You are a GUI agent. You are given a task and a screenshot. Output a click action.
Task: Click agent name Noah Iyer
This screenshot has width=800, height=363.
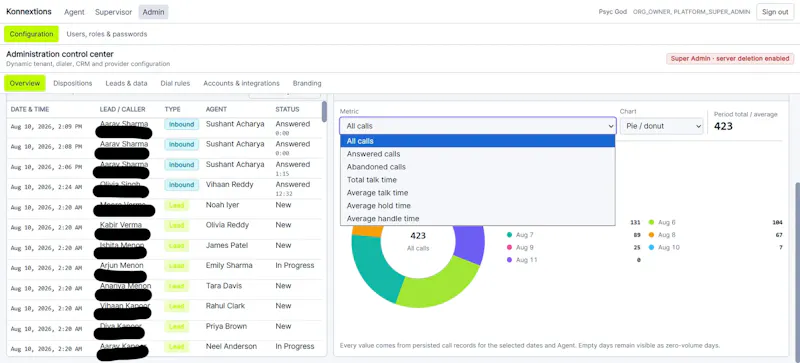pyautogui.click(x=222, y=205)
